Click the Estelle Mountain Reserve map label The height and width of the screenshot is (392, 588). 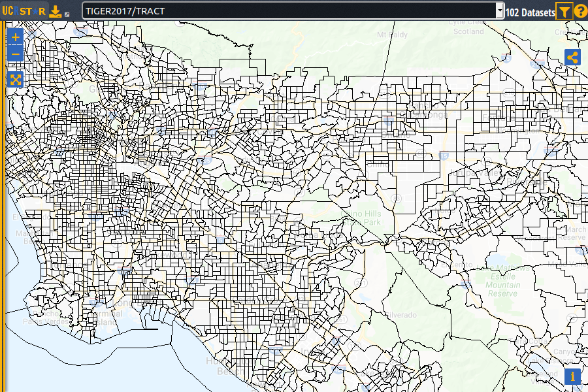click(502, 285)
